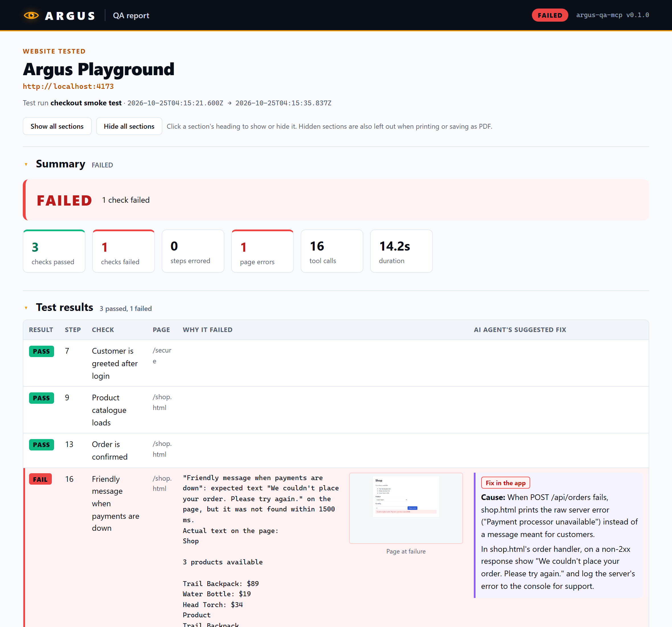The image size is (672, 627).
Task: Click the 'Page at failure' caption
Action: click(406, 551)
